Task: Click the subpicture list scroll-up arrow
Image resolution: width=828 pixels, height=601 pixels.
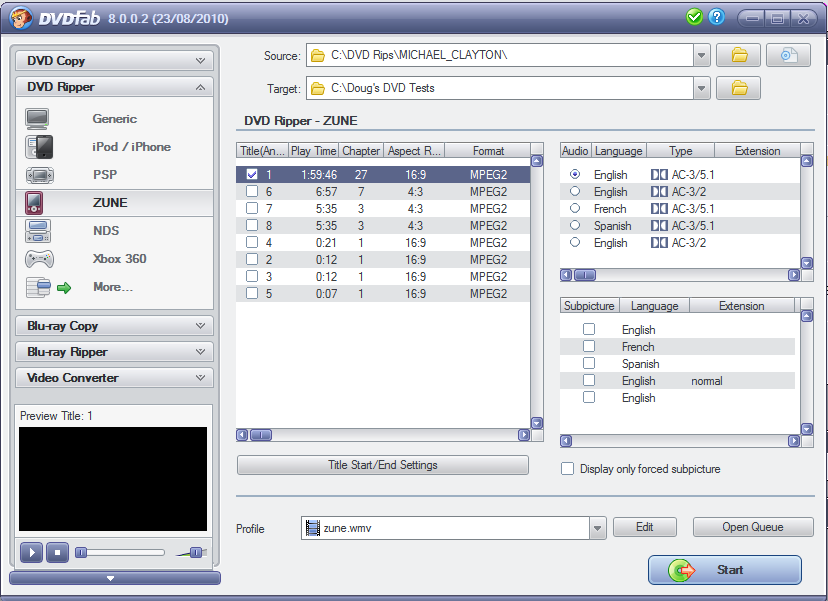Action: [x=806, y=316]
